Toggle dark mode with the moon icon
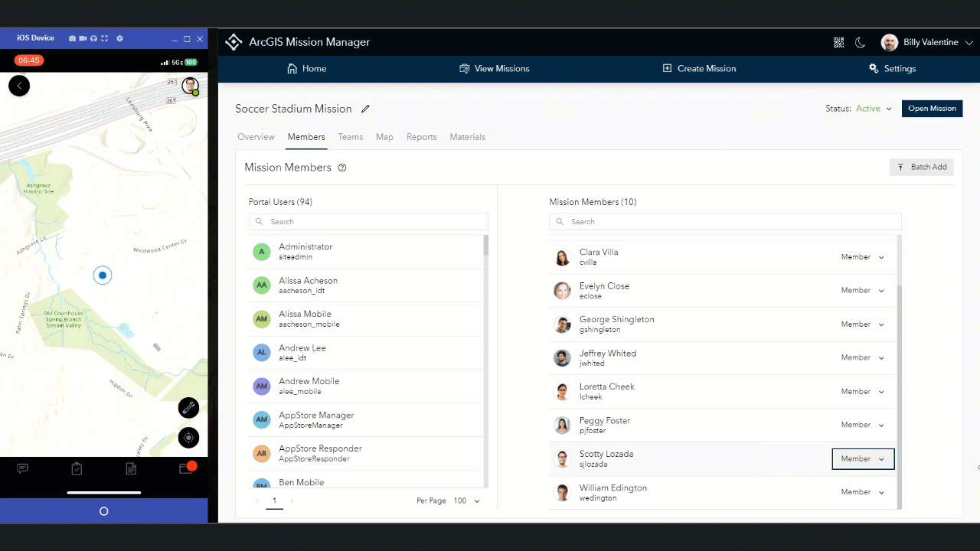This screenshot has height=551, width=980. (860, 43)
